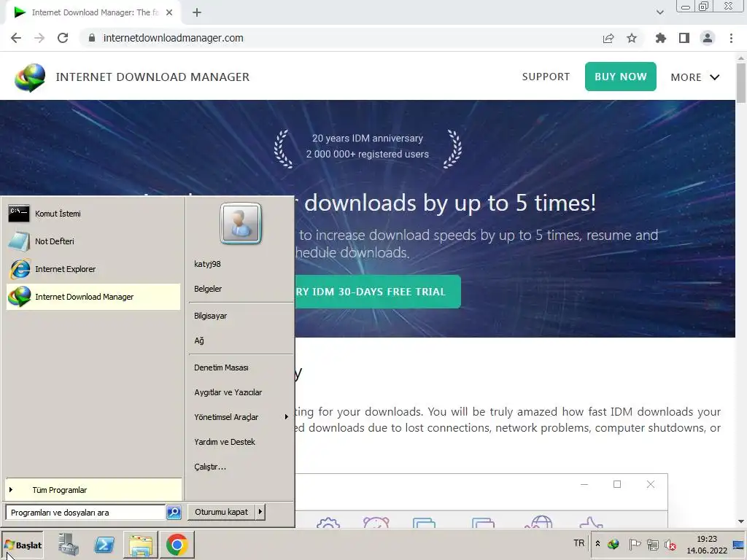Click the Başlat start button

pos(23,545)
